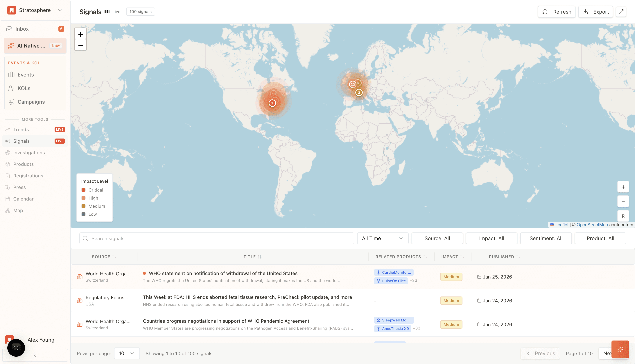
Task: Click the fullscreen expand icon
Action: pyautogui.click(x=621, y=12)
